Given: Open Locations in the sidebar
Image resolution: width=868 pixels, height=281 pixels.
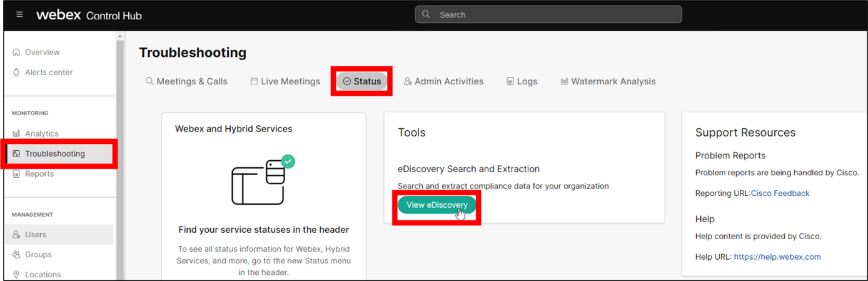Looking at the screenshot, I should tap(43, 274).
